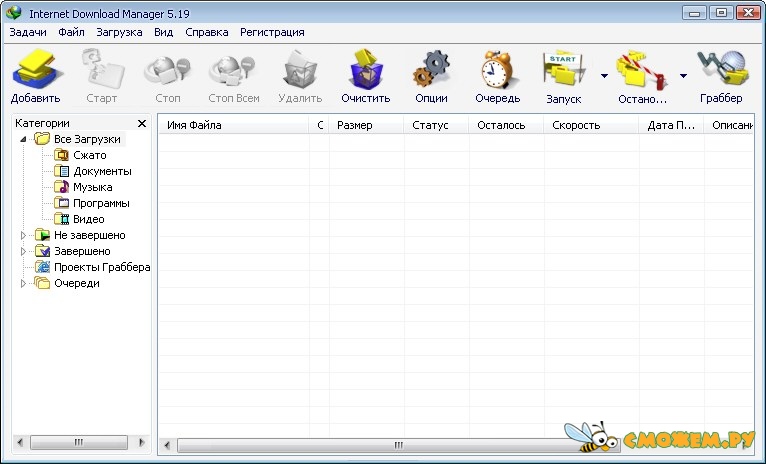766x464 pixels.
Task: Sort by Имя Файла column header
Action: 234,125
